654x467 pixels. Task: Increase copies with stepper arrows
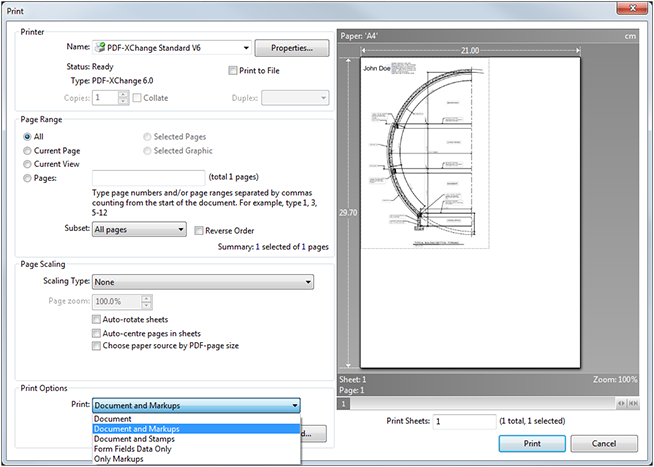pyautogui.click(x=123, y=95)
